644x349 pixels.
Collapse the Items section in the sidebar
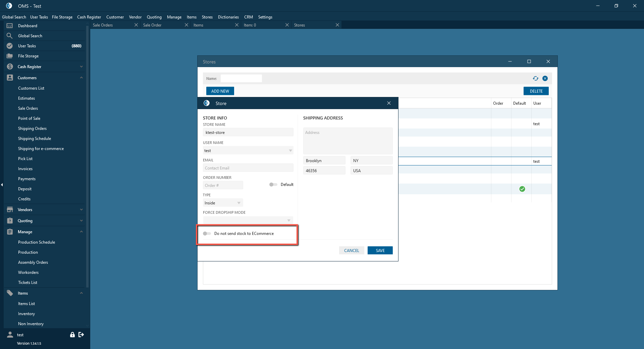pyautogui.click(x=82, y=293)
